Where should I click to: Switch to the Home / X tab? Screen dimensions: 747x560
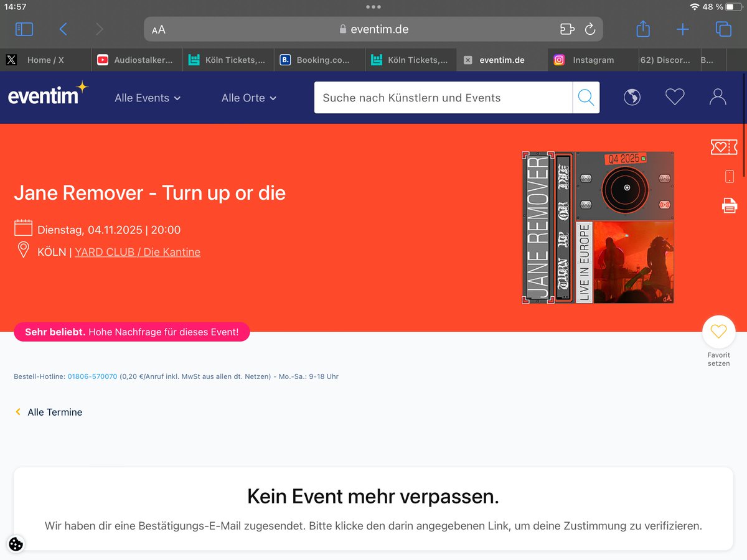tap(45, 60)
